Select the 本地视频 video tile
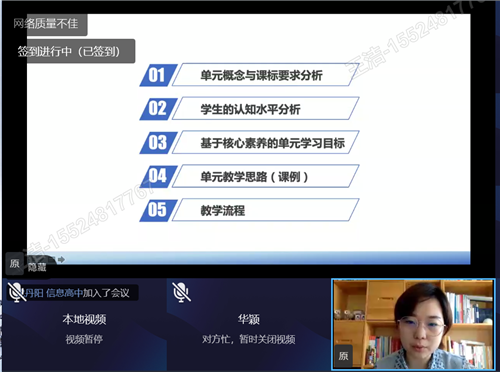 84,324
